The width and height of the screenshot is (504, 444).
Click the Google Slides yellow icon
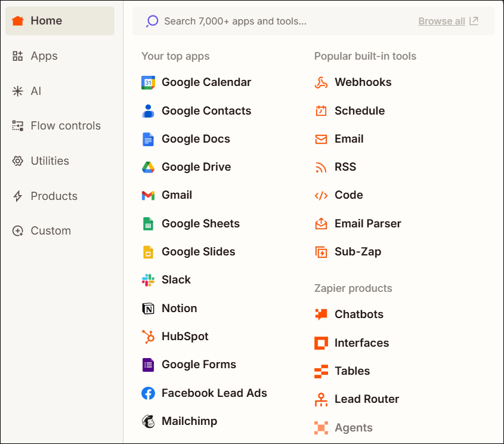pyautogui.click(x=148, y=252)
